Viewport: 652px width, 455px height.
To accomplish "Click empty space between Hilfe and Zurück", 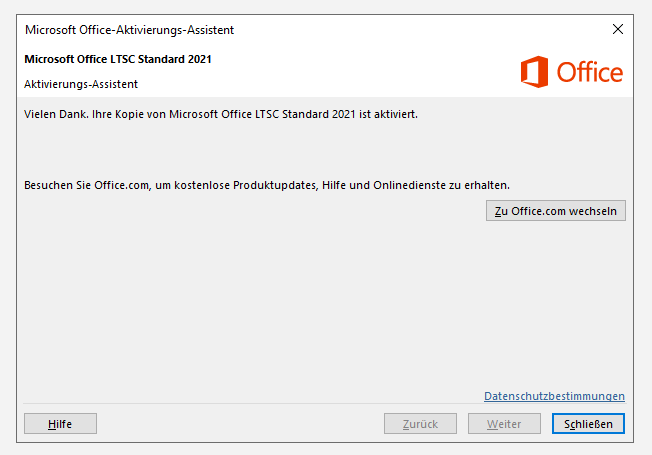I will tap(240, 424).
